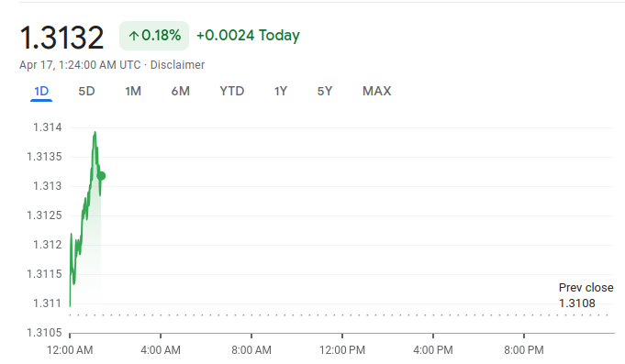Click the 12:00 PM axis tick label
The height and width of the screenshot is (364, 625).
(342, 350)
